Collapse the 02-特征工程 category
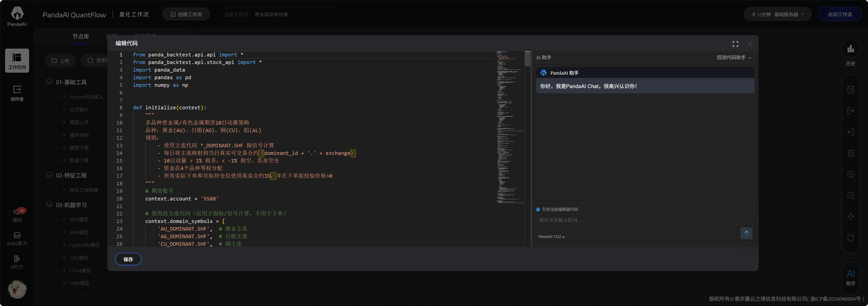 (71, 175)
